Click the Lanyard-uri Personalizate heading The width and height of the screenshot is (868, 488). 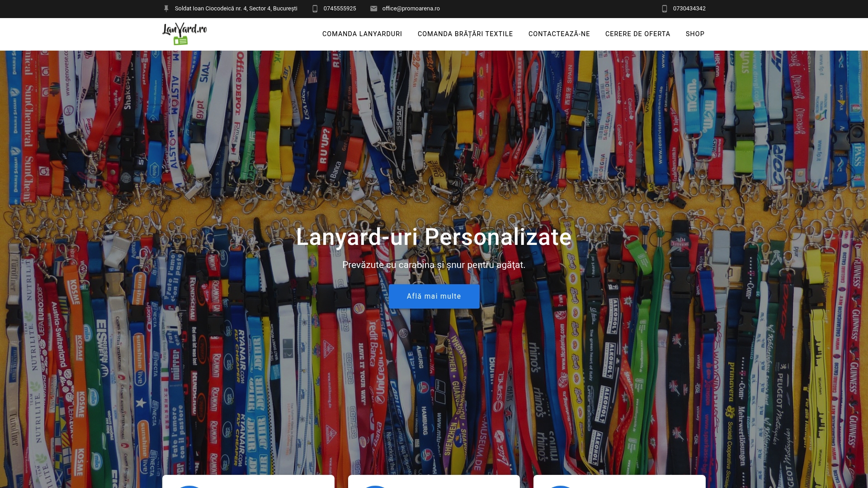point(434,237)
